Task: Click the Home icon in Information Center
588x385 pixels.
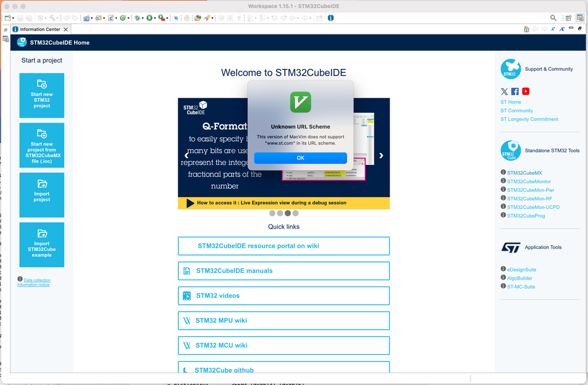Action: click(x=527, y=29)
